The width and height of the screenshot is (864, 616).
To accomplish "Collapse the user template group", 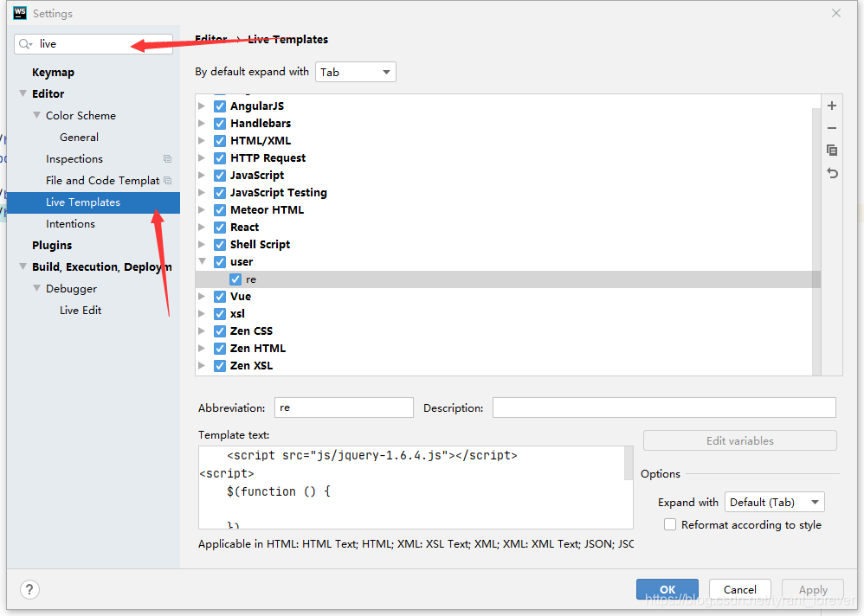I will [202, 261].
